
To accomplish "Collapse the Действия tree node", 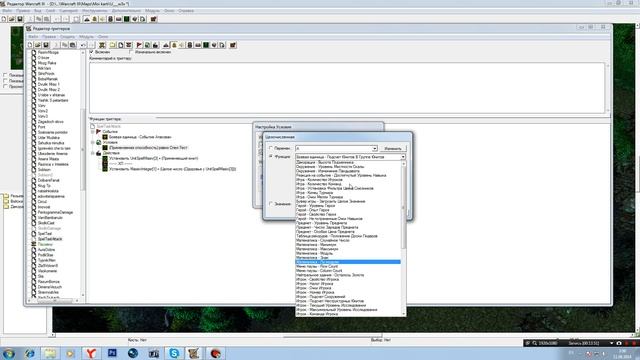I will tap(93, 153).
